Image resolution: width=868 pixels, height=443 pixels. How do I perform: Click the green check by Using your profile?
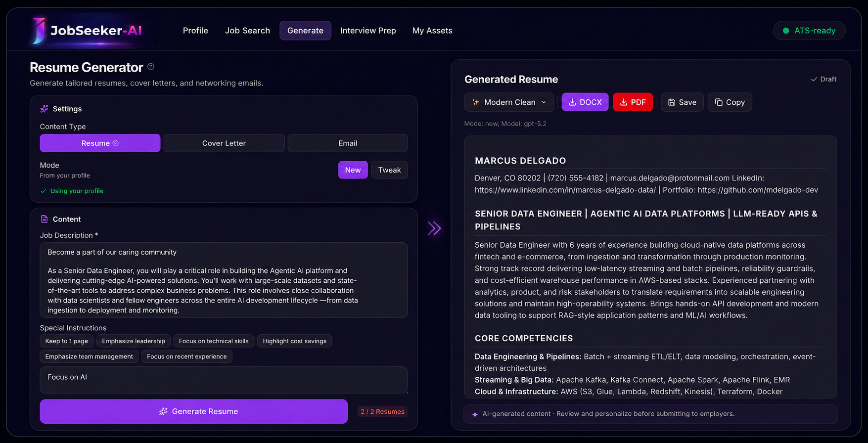click(x=43, y=191)
